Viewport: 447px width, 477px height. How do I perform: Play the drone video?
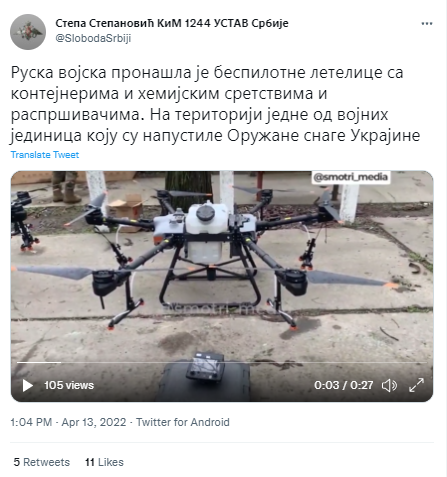27,386
